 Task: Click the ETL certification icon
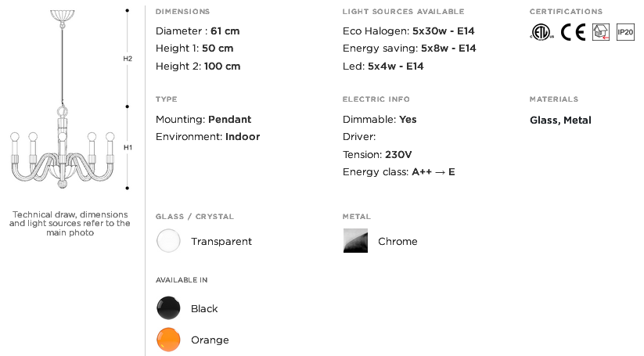(x=541, y=32)
